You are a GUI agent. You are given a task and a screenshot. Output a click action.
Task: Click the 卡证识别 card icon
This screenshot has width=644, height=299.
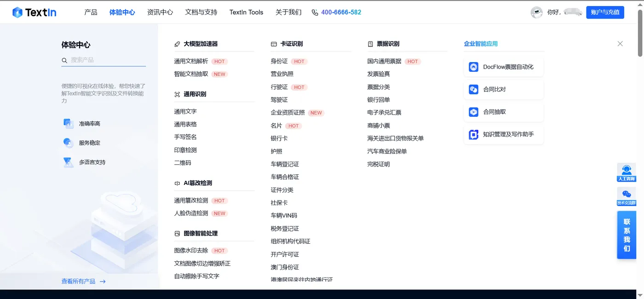click(x=274, y=44)
